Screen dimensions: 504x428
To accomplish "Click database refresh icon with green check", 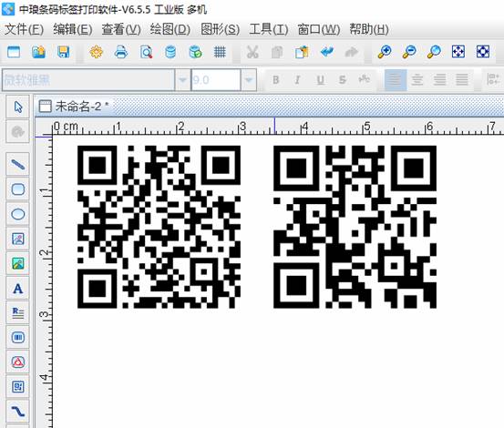I will pyautogui.click(x=195, y=52).
